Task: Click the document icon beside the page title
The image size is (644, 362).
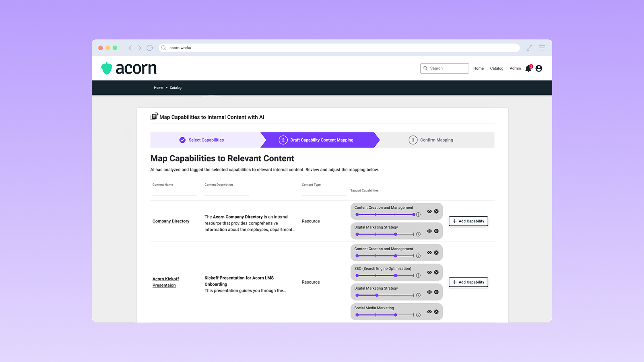Action: (x=155, y=116)
